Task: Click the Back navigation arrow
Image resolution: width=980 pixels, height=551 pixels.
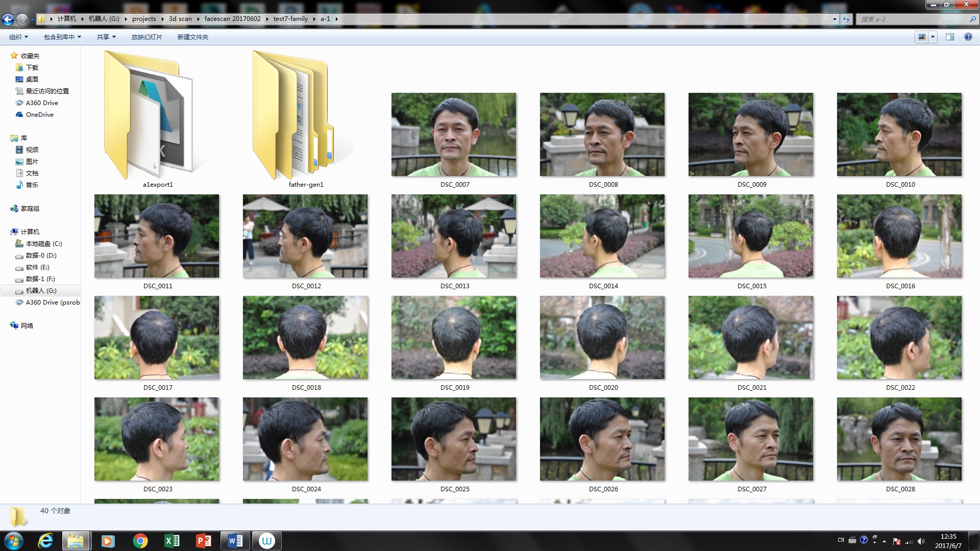Action: click(x=8, y=19)
